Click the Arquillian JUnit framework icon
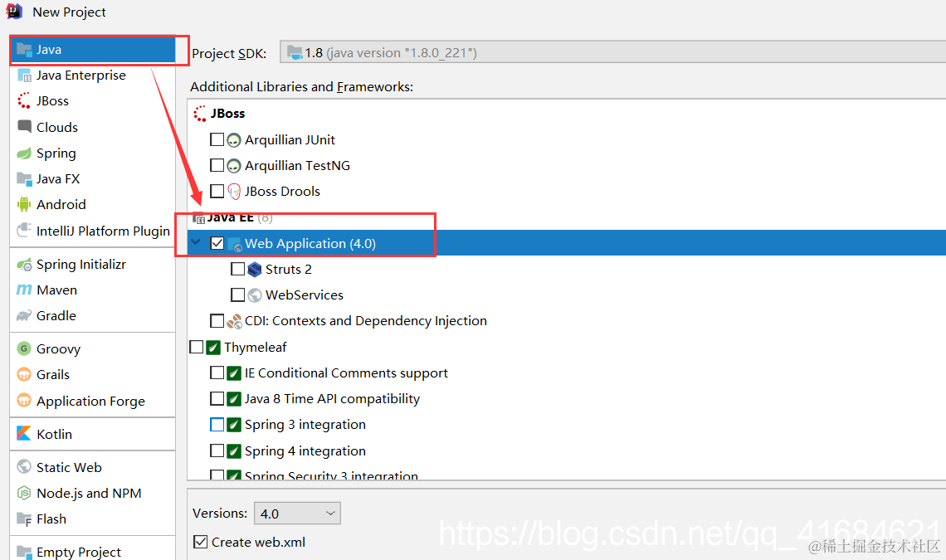Image resolution: width=946 pixels, height=560 pixels. pos(234,140)
